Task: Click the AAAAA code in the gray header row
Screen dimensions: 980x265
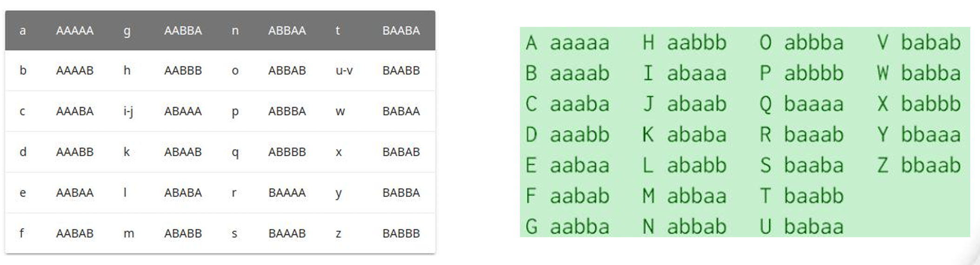Action: (75, 31)
